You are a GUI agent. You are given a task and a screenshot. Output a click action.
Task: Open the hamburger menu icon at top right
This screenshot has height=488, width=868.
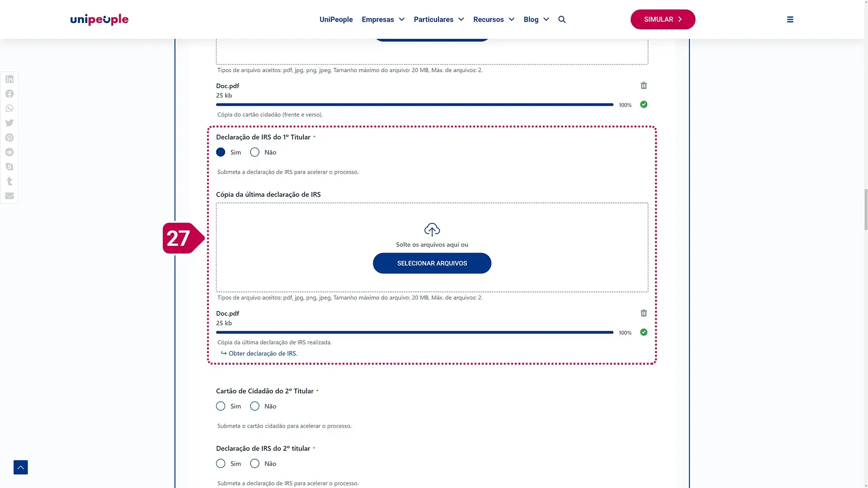pos(790,19)
